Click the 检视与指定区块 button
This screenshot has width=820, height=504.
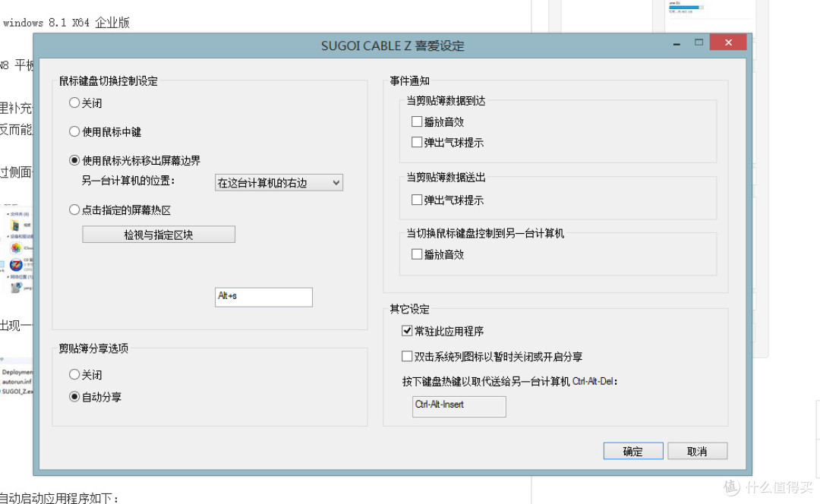(159, 235)
